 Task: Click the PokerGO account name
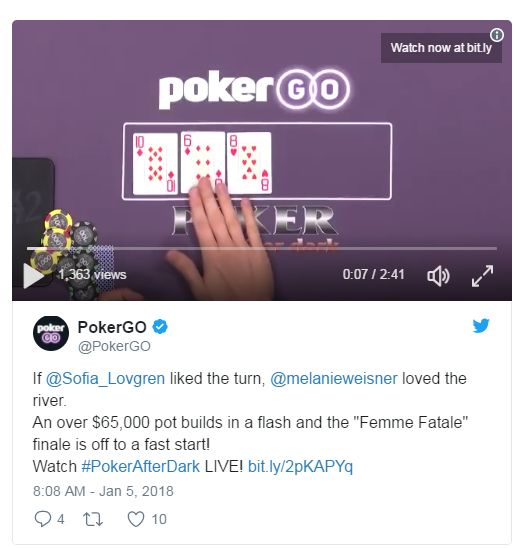[112, 327]
